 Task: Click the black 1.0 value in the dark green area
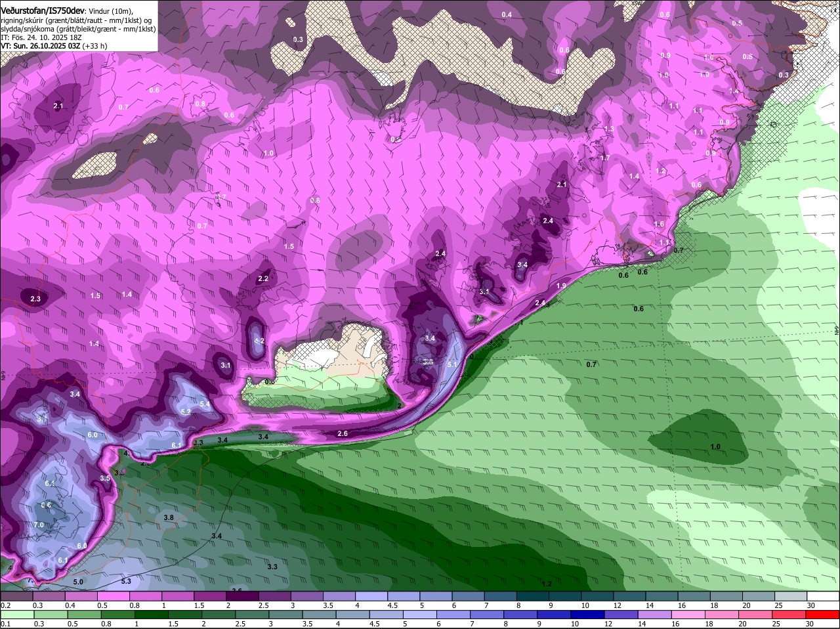pyautogui.click(x=715, y=446)
